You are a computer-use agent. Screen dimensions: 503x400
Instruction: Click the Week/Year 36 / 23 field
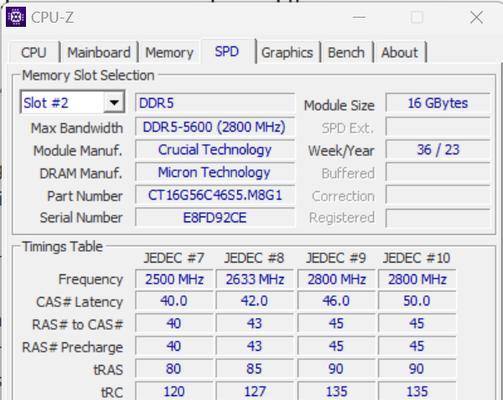[438, 149]
